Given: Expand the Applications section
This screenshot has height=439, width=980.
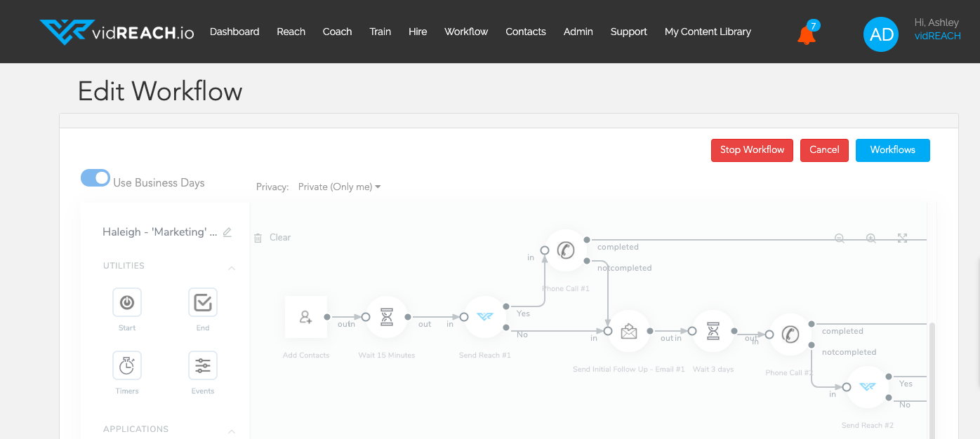Looking at the screenshot, I should 232,431.
